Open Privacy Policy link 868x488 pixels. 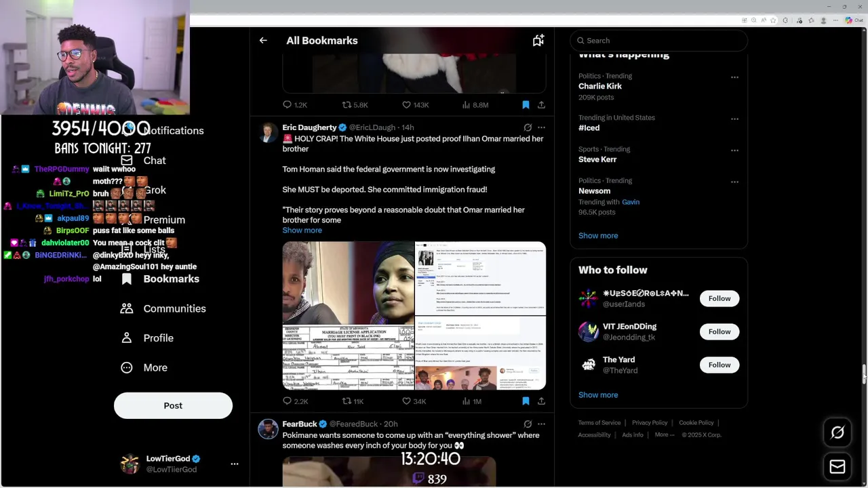(650, 423)
